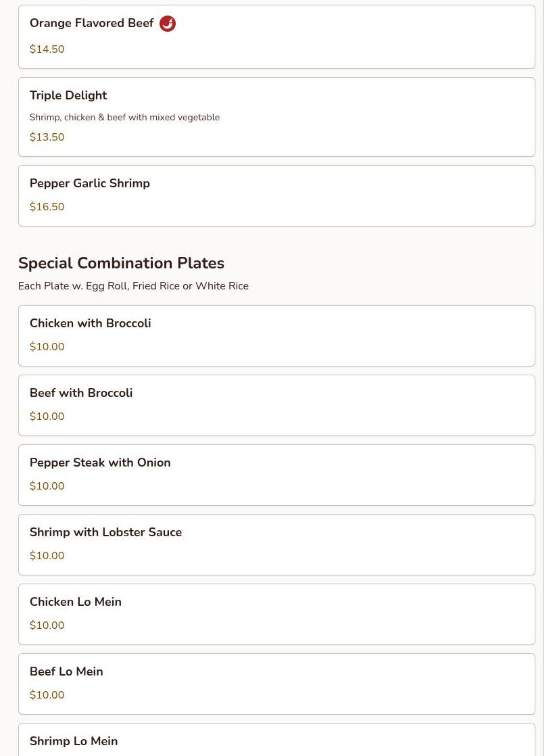
Task: Click the Special Combination Plates heading
Action: [x=122, y=263]
